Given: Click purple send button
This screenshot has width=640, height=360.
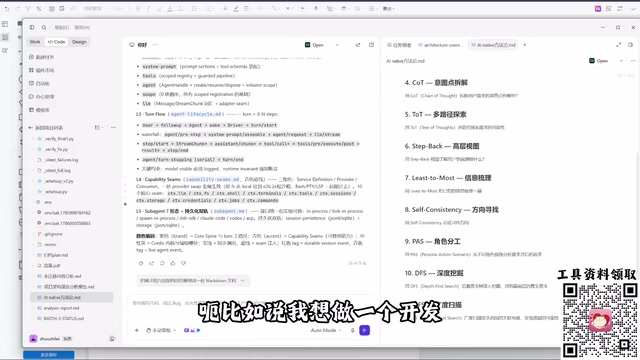Looking at the screenshot, I should pyautogui.click(x=364, y=330).
